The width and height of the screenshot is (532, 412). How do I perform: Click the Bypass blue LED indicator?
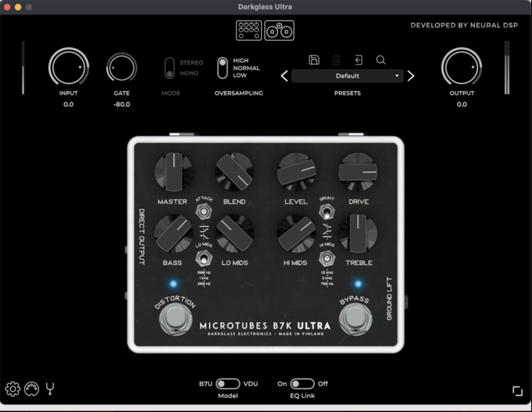pyautogui.click(x=358, y=284)
